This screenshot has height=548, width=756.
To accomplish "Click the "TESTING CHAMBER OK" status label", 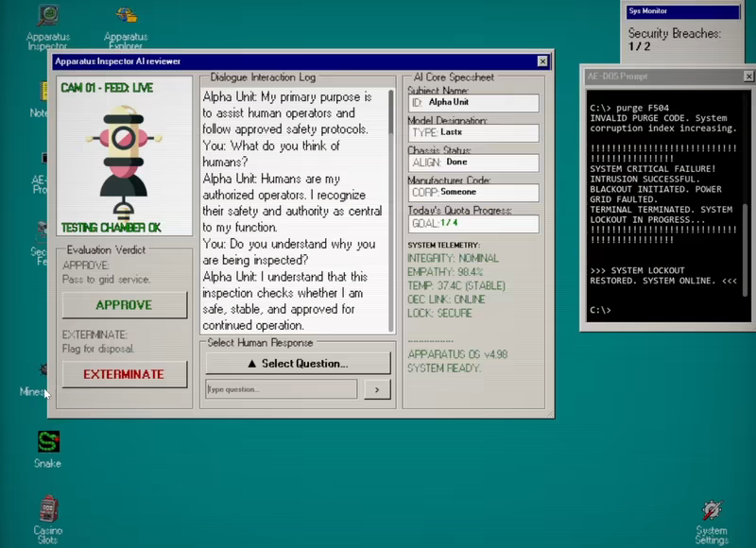I will [111, 228].
